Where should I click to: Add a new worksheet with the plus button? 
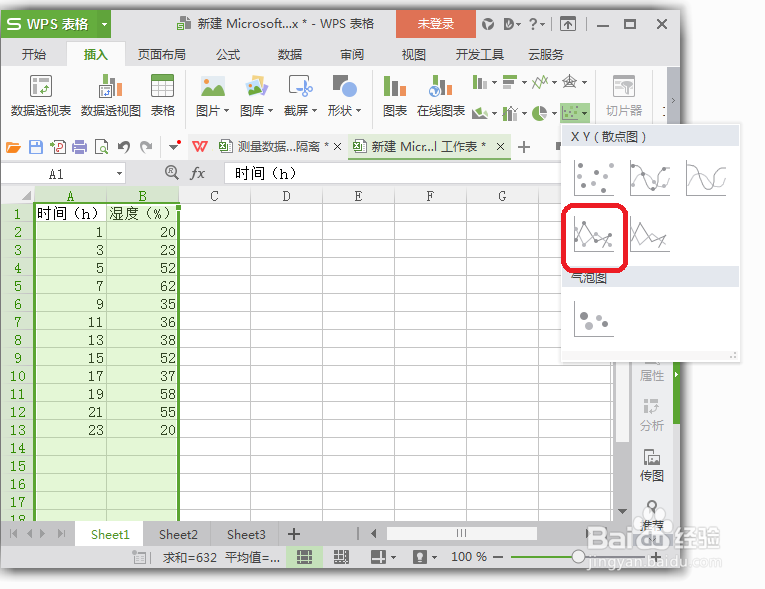294,534
